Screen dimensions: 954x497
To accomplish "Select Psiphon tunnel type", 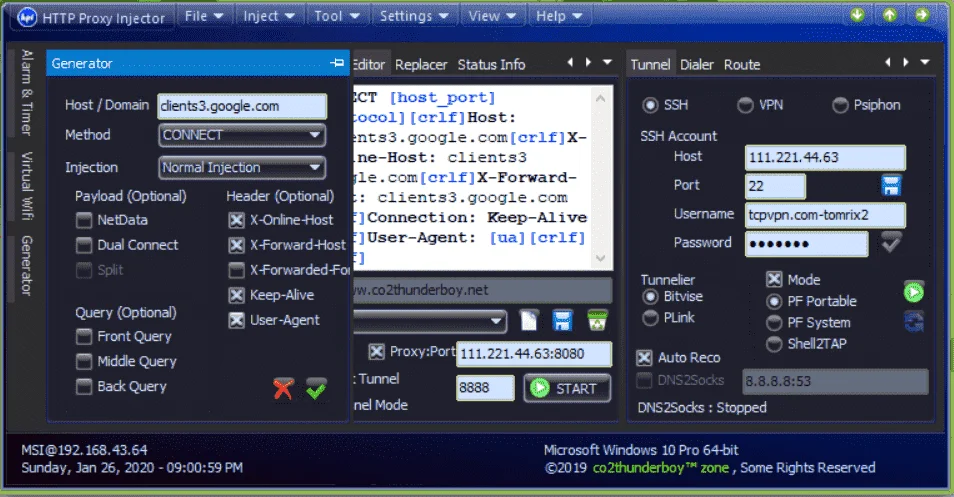I will pos(840,105).
